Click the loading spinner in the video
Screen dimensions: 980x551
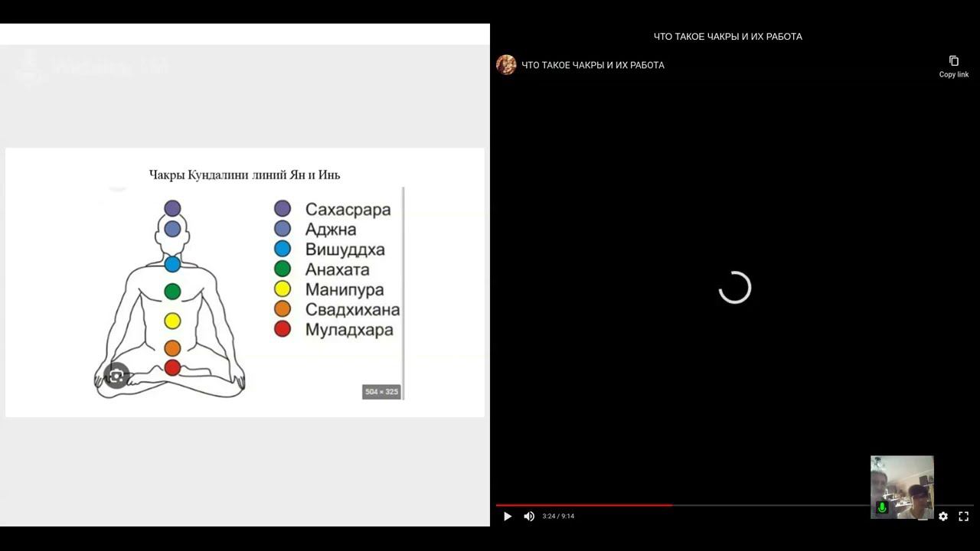tap(735, 288)
